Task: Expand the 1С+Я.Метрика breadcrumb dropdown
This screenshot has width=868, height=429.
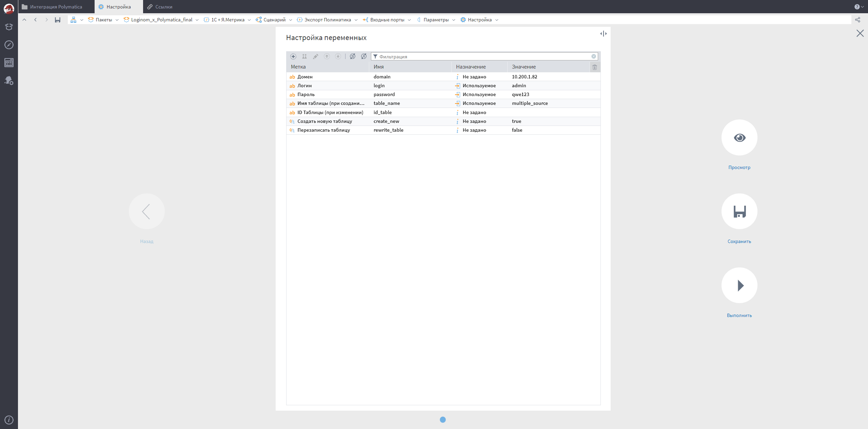Action: click(249, 20)
